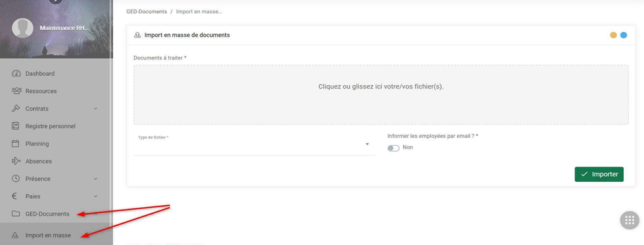Viewport: 644px width, 245px height.
Task: Click the user avatar picture
Action: [23, 28]
